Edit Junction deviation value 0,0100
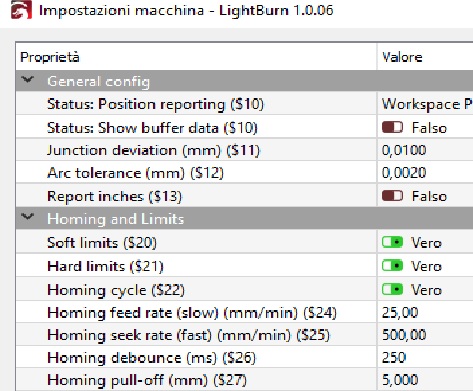 tap(425, 150)
